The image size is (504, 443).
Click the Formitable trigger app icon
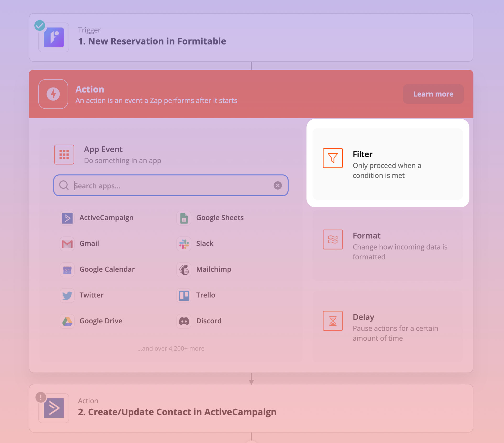coord(53,37)
